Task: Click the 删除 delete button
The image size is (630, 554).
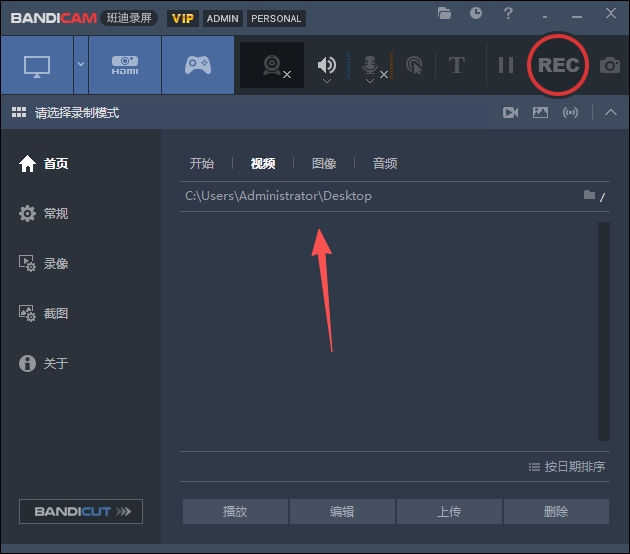Action: point(556,511)
